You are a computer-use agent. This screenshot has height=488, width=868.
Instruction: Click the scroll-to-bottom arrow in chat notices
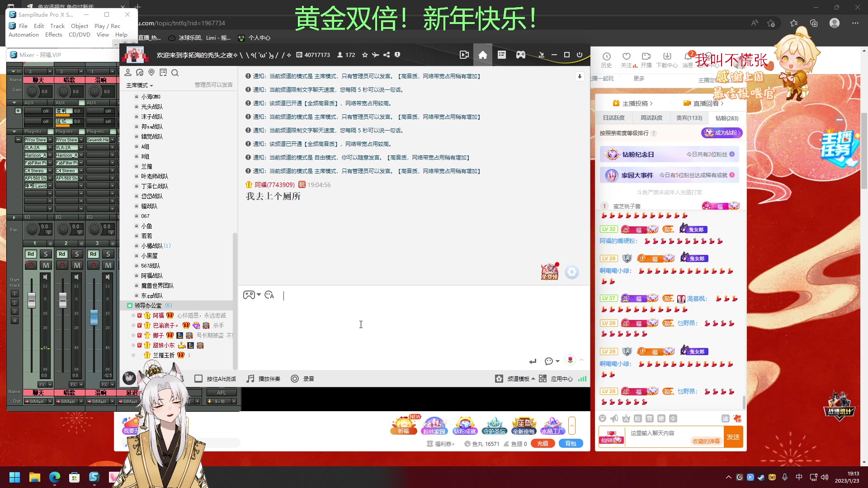point(580,76)
